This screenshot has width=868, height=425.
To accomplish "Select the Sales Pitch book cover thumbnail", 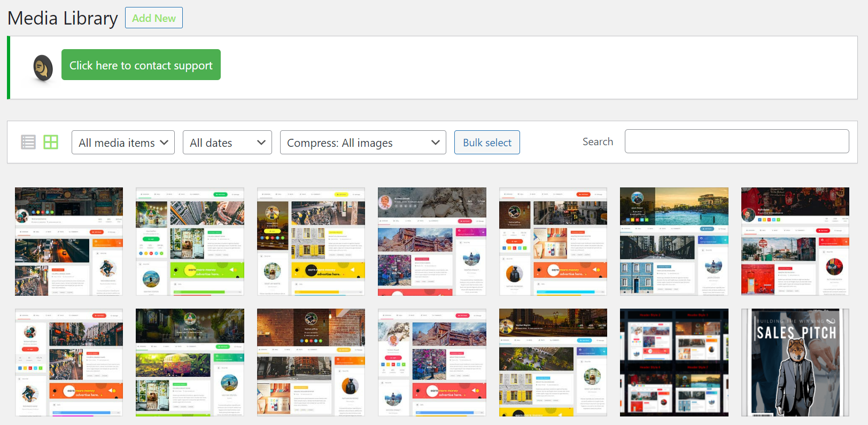I will click(x=795, y=363).
